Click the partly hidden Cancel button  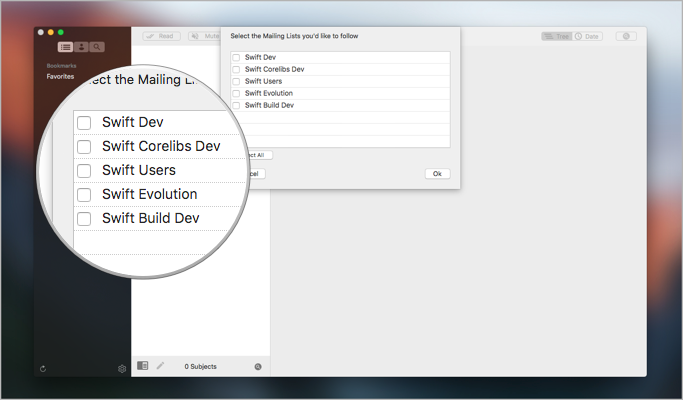[257, 173]
